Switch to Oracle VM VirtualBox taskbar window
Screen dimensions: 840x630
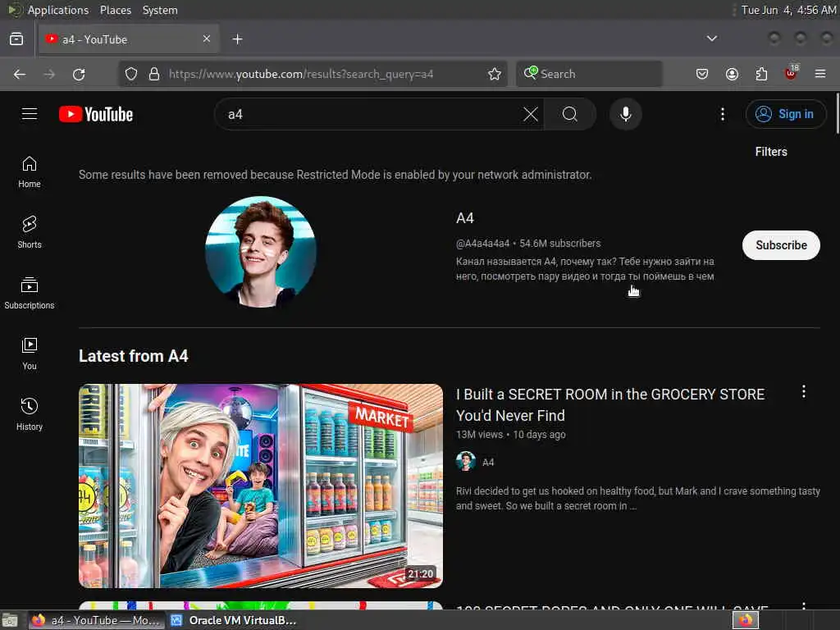pyautogui.click(x=234, y=620)
